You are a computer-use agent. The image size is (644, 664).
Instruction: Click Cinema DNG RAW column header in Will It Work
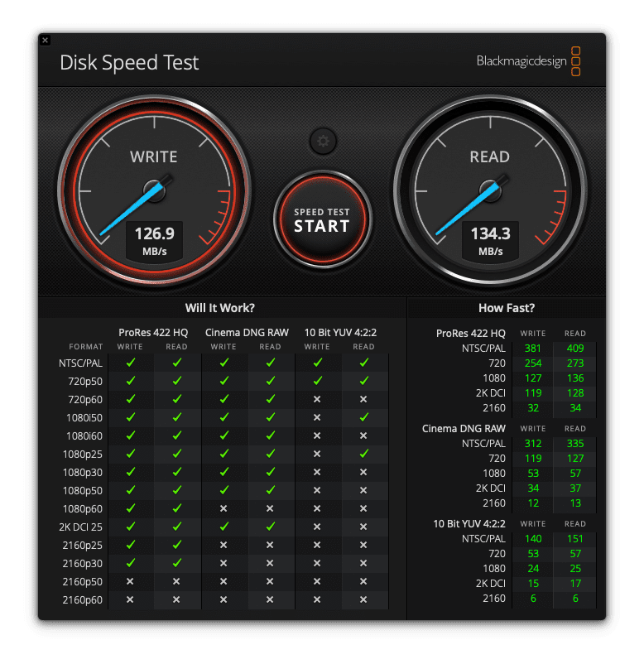pyautogui.click(x=247, y=333)
